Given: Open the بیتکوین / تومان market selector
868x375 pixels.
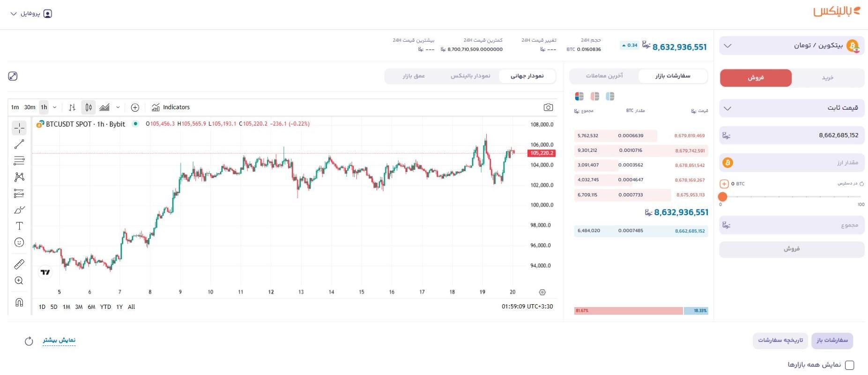Looking at the screenshot, I should 792,45.
